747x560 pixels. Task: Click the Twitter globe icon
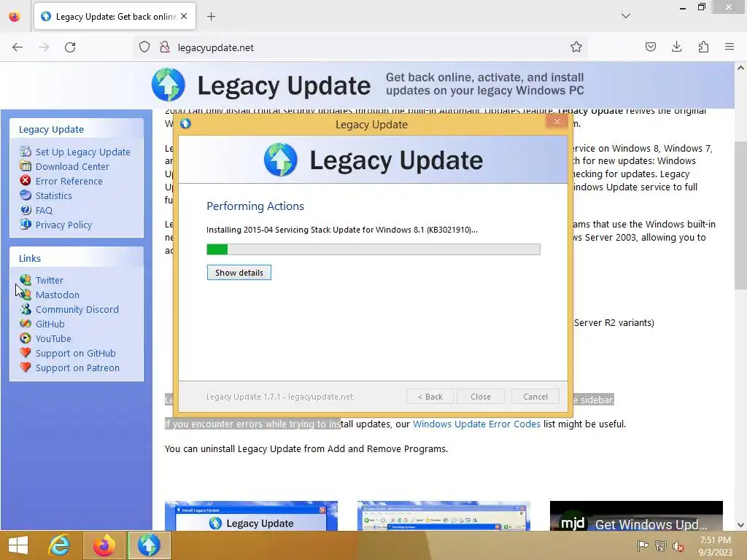click(26, 279)
